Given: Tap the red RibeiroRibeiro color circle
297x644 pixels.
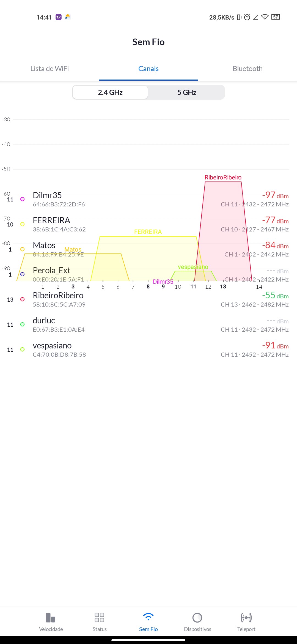Looking at the screenshot, I should pyautogui.click(x=23, y=299).
